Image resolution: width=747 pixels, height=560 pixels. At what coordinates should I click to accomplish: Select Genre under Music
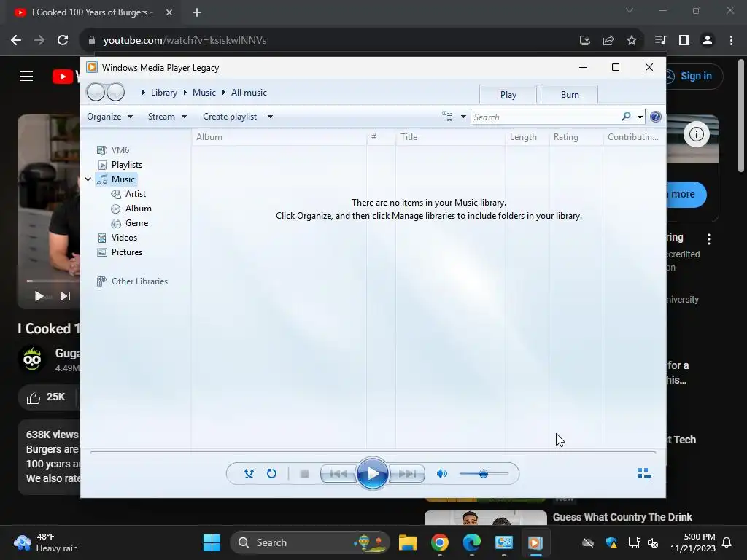click(x=130, y=223)
